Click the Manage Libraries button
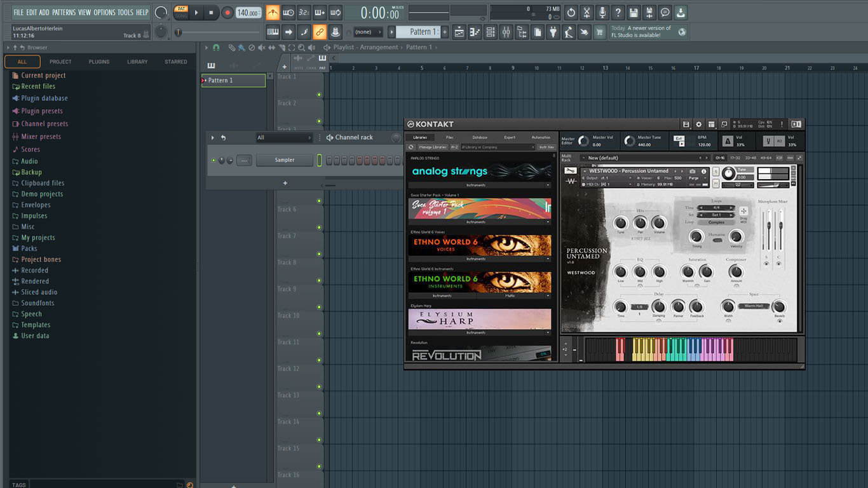 (x=433, y=147)
